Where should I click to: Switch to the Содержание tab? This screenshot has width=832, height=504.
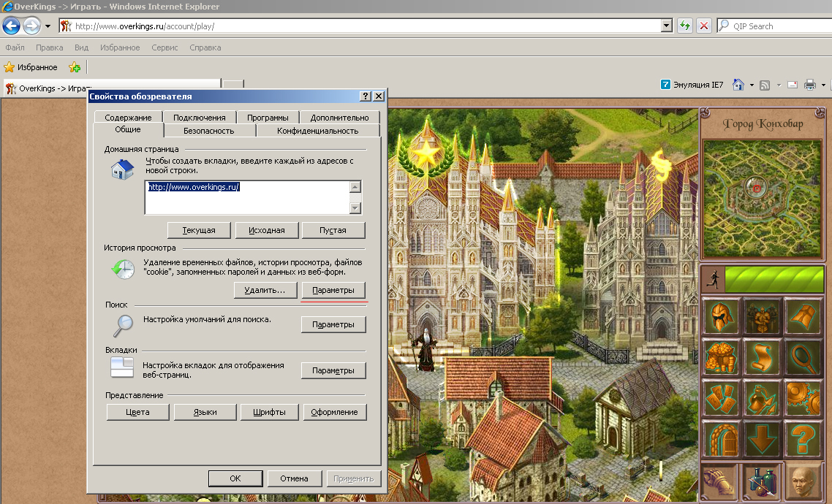coord(128,117)
